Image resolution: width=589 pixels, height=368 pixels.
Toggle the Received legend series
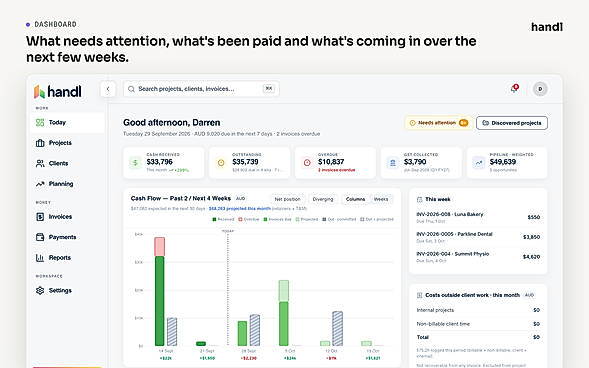click(223, 219)
